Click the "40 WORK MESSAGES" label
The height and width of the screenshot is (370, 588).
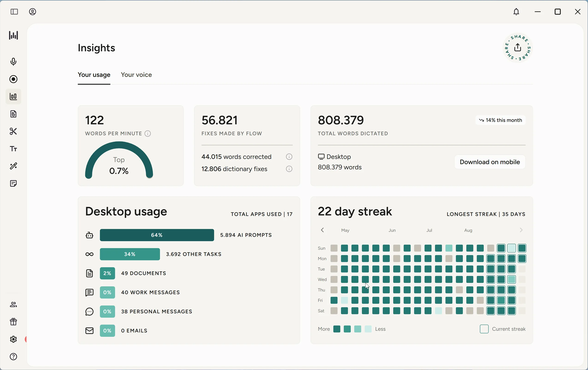(x=150, y=293)
